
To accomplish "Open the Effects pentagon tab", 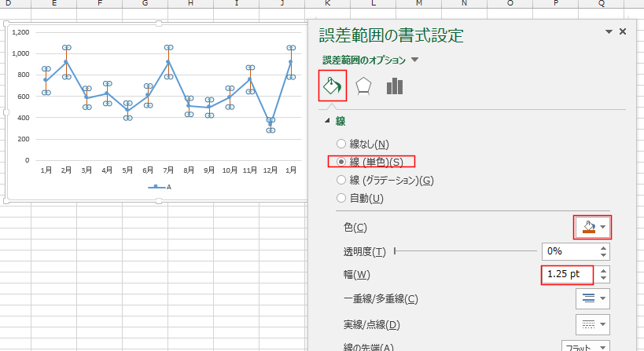I will pos(363,86).
